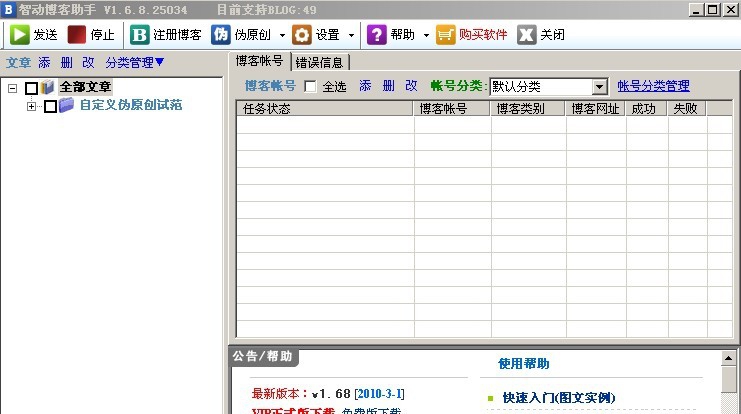Click announcement panel scrollbar up arrow

pyautogui.click(x=728, y=359)
